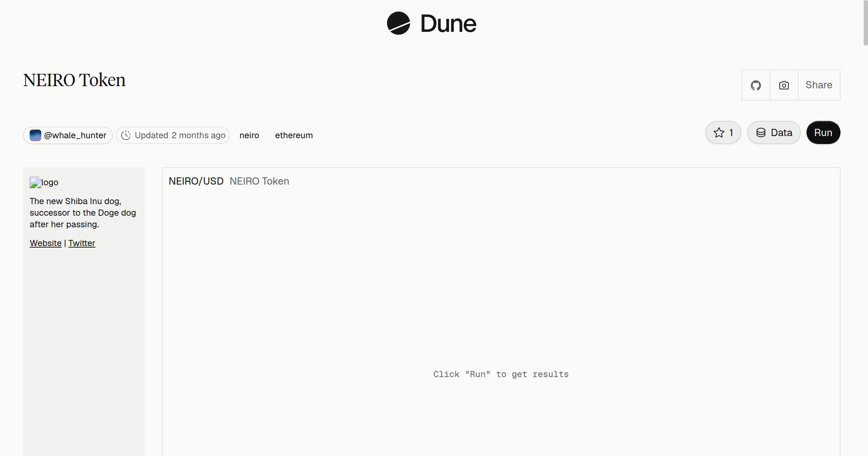Click the Dune logo icon

point(398,23)
